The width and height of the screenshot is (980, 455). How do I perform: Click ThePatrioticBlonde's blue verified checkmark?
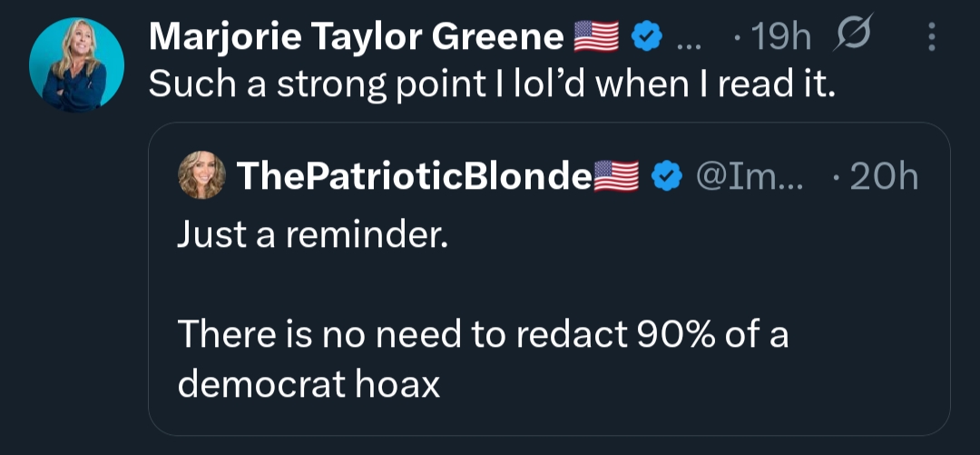[x=667, y=176]
